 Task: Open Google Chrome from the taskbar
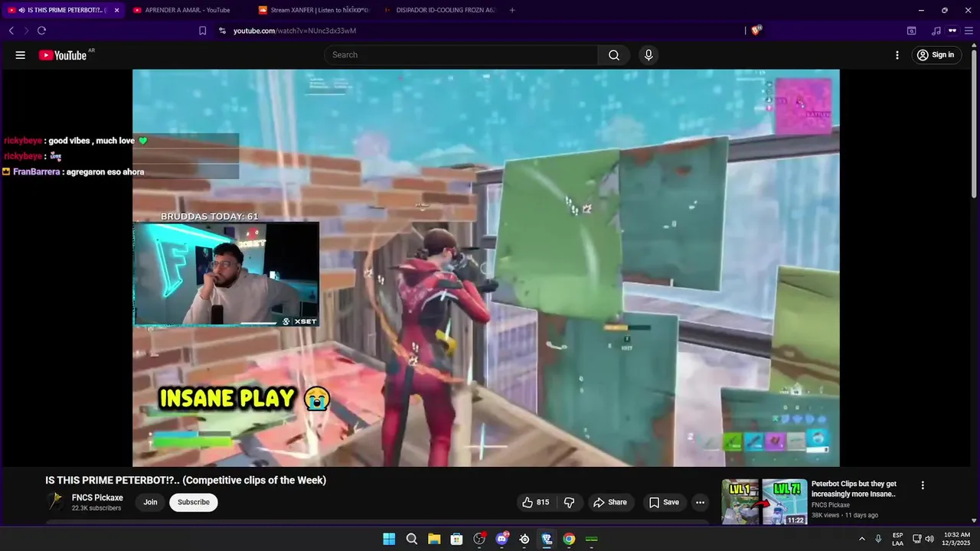pos(569,539)
